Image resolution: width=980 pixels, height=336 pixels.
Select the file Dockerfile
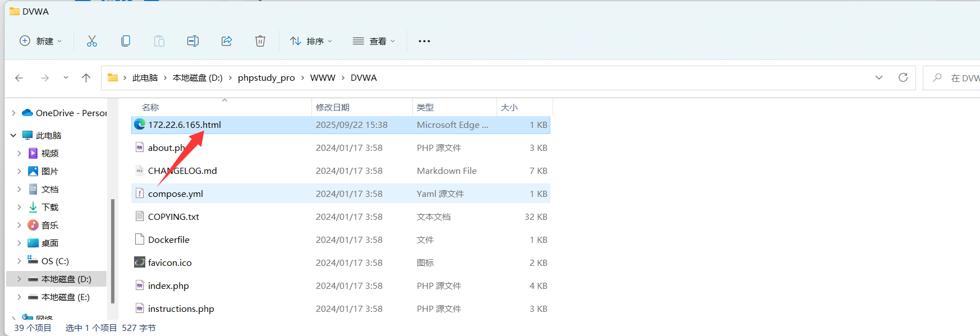point(341,240)
